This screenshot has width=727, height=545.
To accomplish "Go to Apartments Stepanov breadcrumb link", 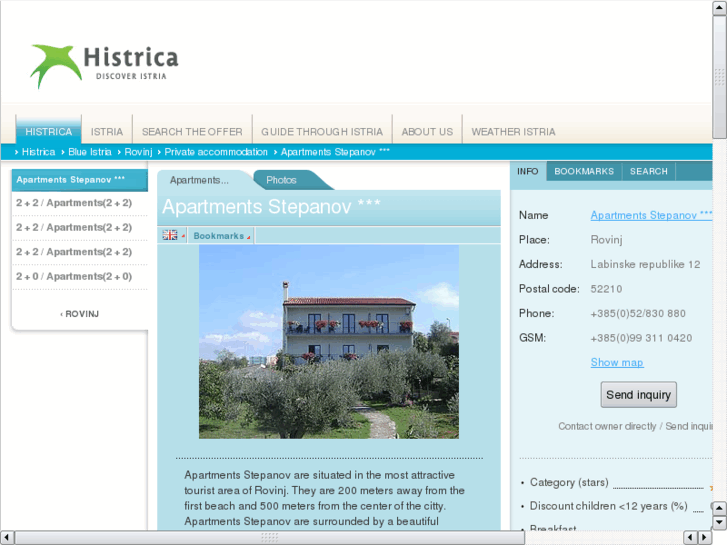I will pos(335,152).
